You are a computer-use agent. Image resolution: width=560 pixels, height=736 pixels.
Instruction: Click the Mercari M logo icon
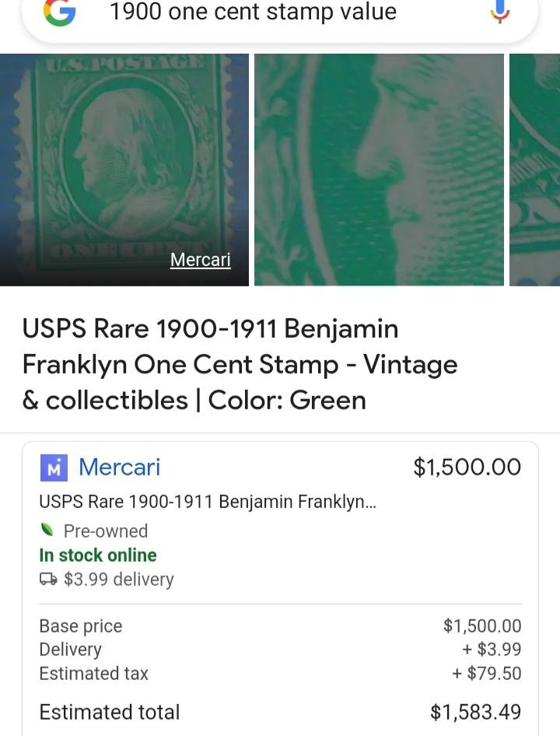click(x=54, y=468)
